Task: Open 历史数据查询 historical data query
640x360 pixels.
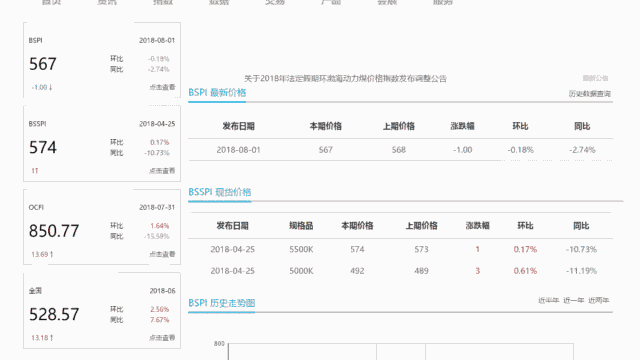Action: click(590, 94)
